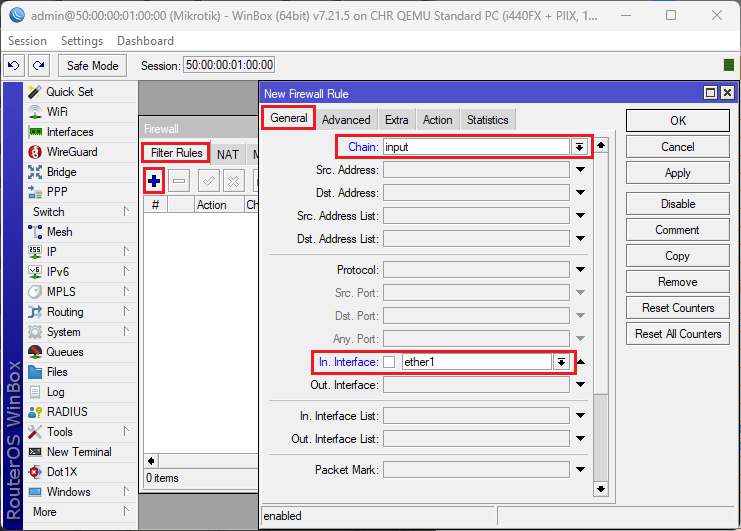Click the OK button
The image size is (741, 531).
(x=678, y=121)
